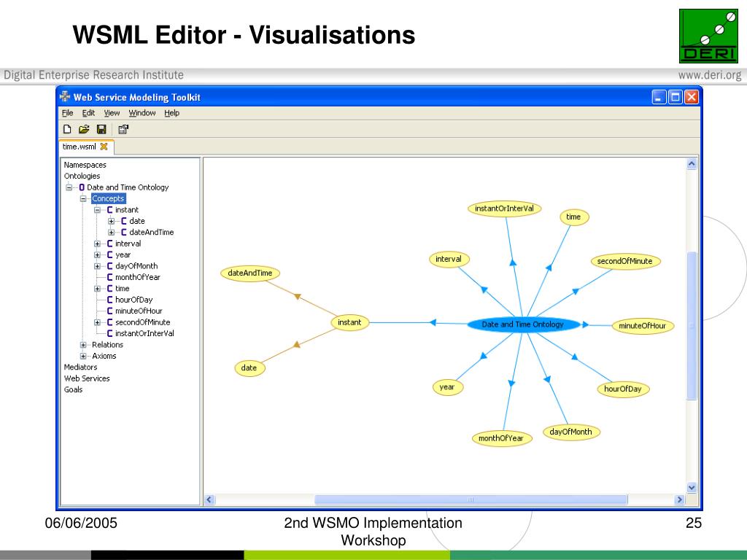Click the New file toolbar icon
The width and height of the screenshot is (747, 560).
pos(67,129)
